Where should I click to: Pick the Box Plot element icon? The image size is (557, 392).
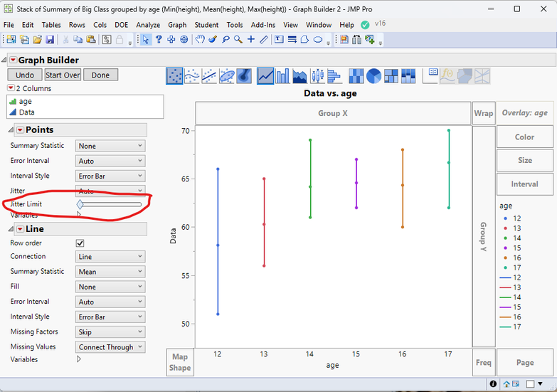(x=317, y=75)
